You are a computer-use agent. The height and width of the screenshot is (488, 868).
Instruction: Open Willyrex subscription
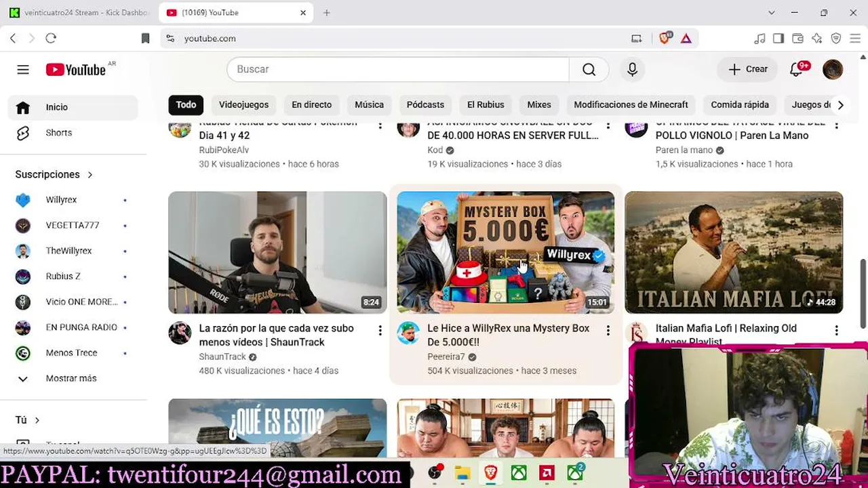pyautogui.click(x=73, y=200)
